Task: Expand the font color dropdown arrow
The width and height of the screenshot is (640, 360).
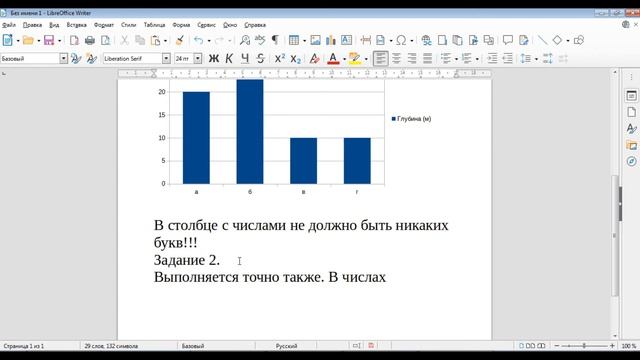Action: pos(344,59)
